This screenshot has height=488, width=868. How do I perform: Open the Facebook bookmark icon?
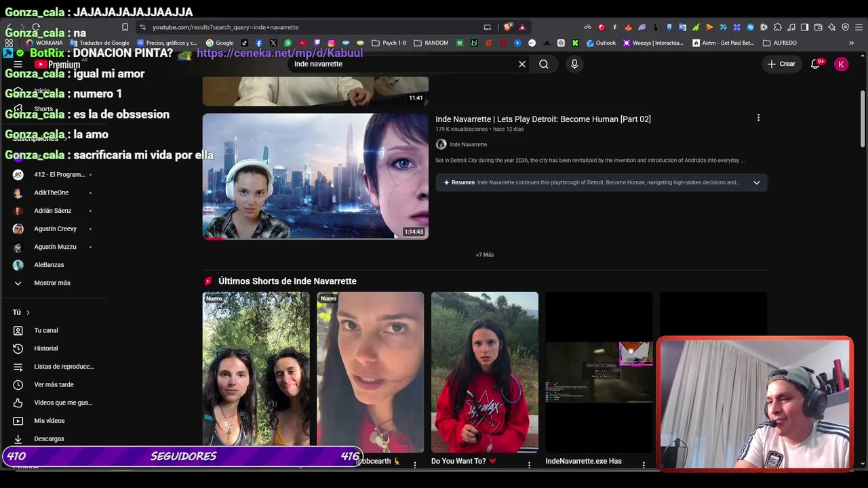click(x=259, y=43)
